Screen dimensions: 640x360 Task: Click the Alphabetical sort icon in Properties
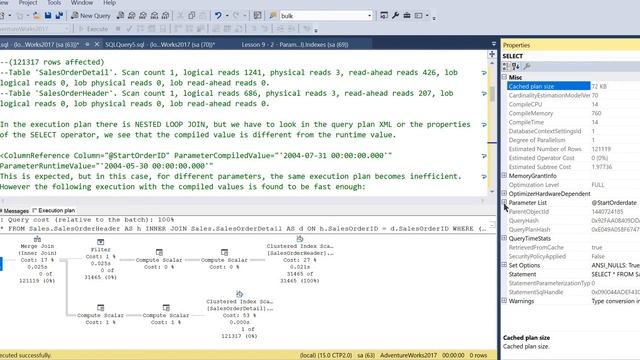point(516,66)
